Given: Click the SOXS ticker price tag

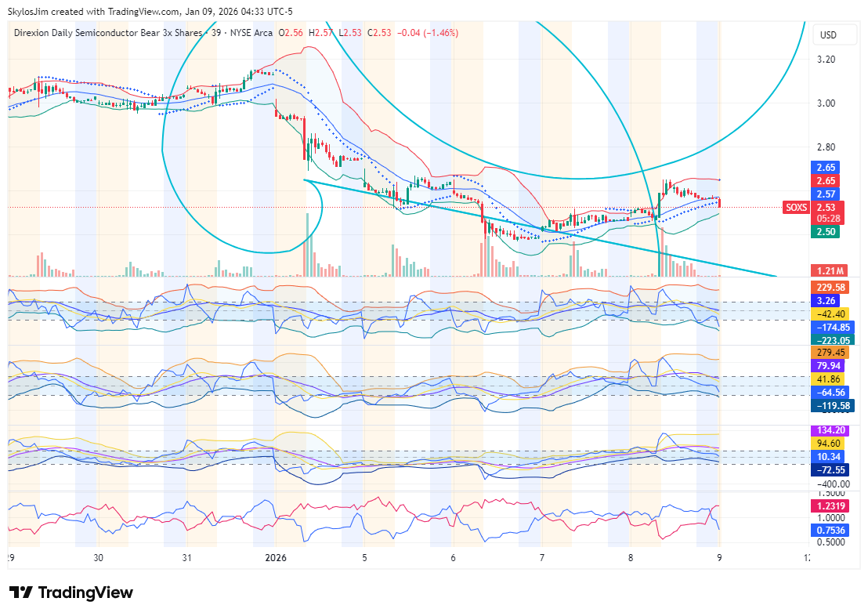Looking at the screenshot, I should (x=796, y=208).
